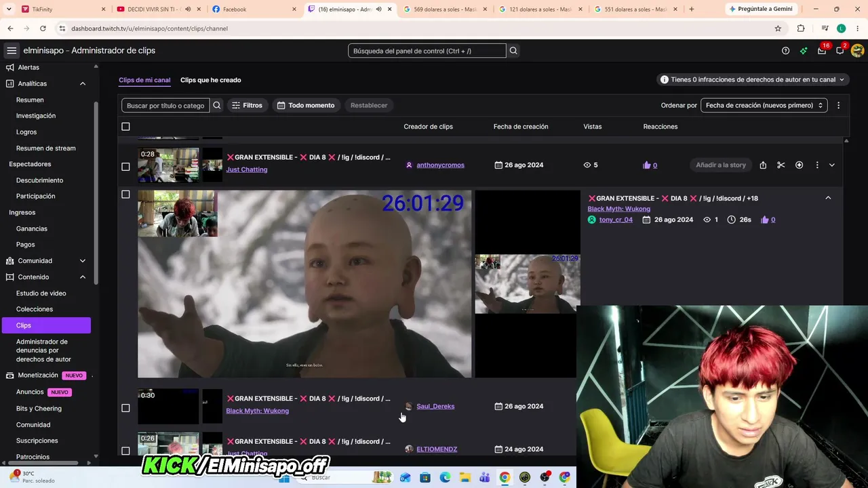Bookmark this page with the star icon
Image resolution: width=868 pixels, height=488 pixels.
coord(778,28)
